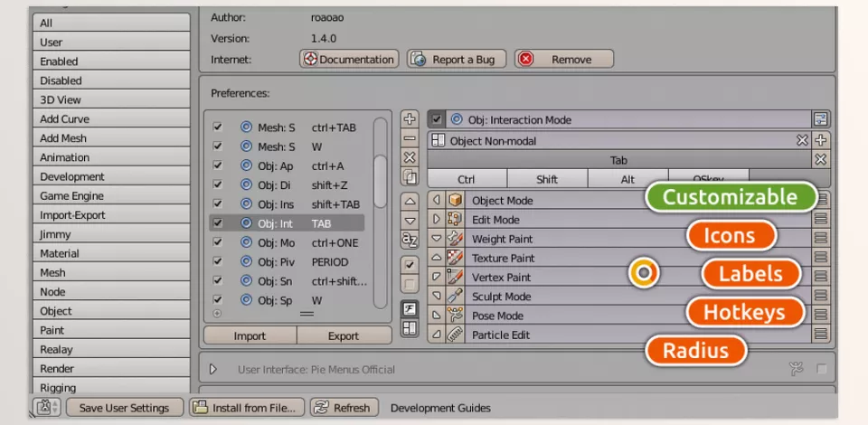Click the Tab hotkey field
Screen dimensions: 868x425
[618, 160]
